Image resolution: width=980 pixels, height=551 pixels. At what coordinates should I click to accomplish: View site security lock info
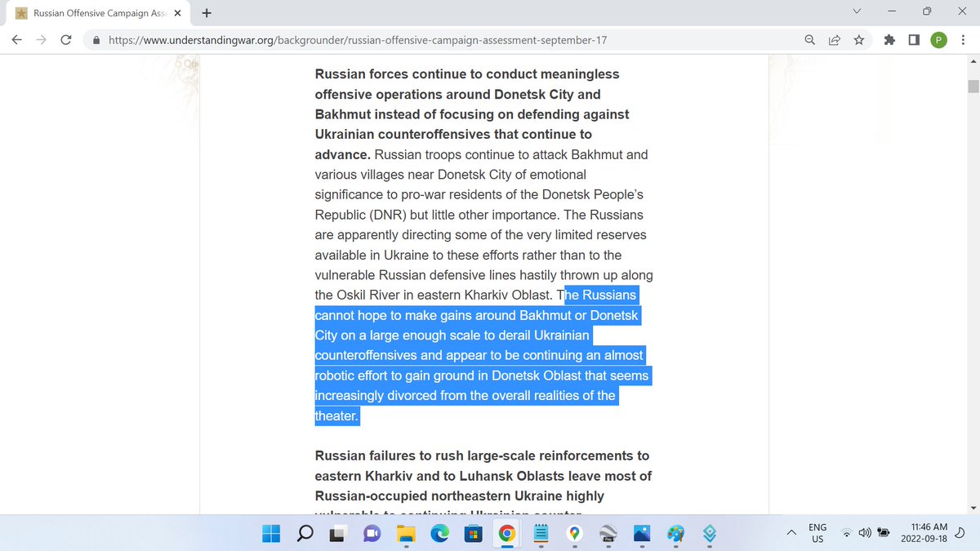tap(96, 40)
